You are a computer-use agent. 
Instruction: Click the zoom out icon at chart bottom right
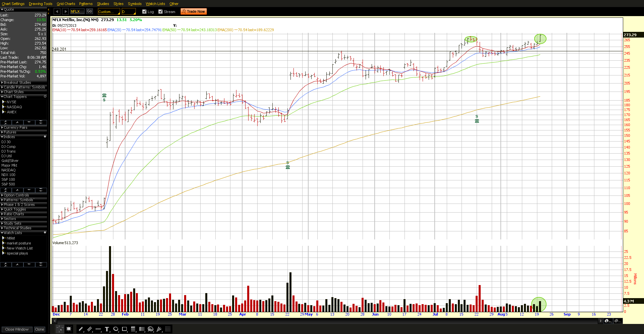click(x=618, y=321)
